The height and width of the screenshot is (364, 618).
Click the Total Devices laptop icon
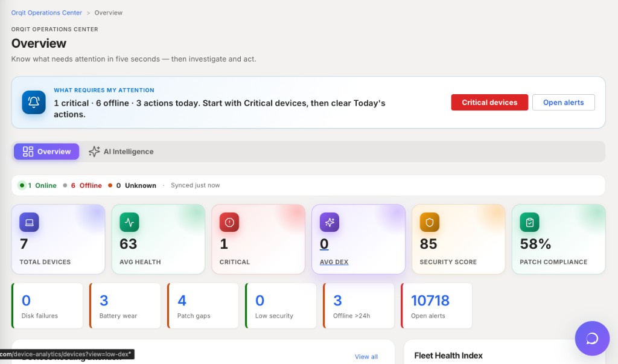click(x=29, y=222)
